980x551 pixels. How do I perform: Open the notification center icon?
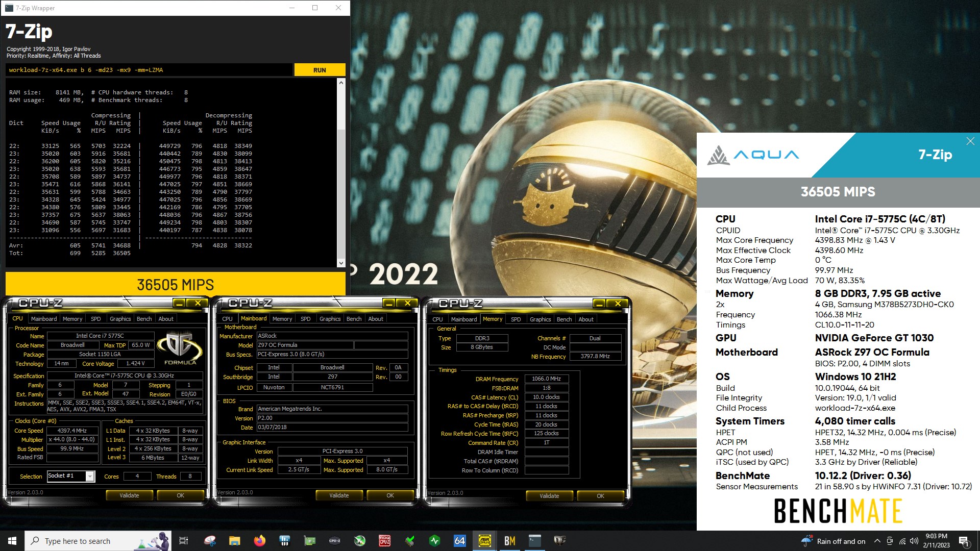(x=964, y=541)
